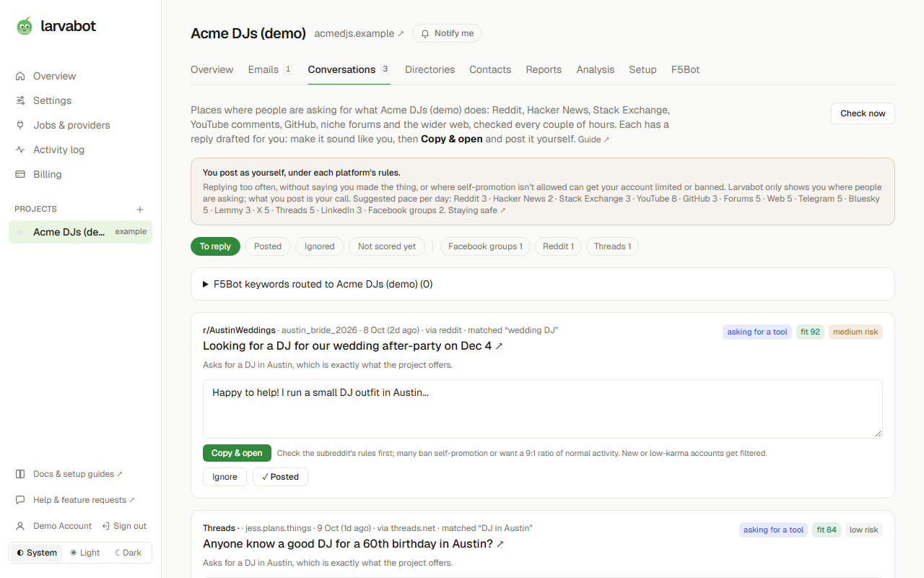Viewport: 924px width, 578px height.
Task: Open the Setup tab
Action: point(642,69)
